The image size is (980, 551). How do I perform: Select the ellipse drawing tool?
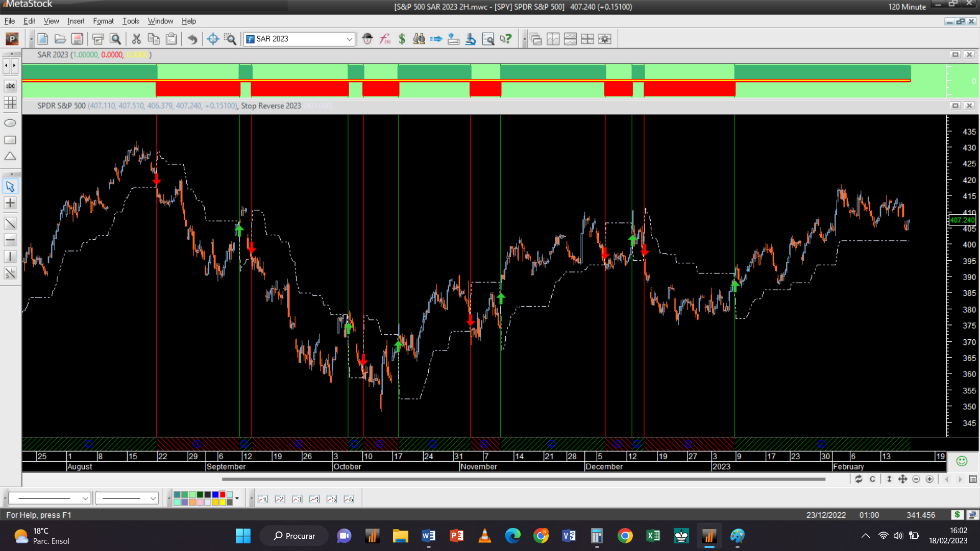tap(10, 123)
